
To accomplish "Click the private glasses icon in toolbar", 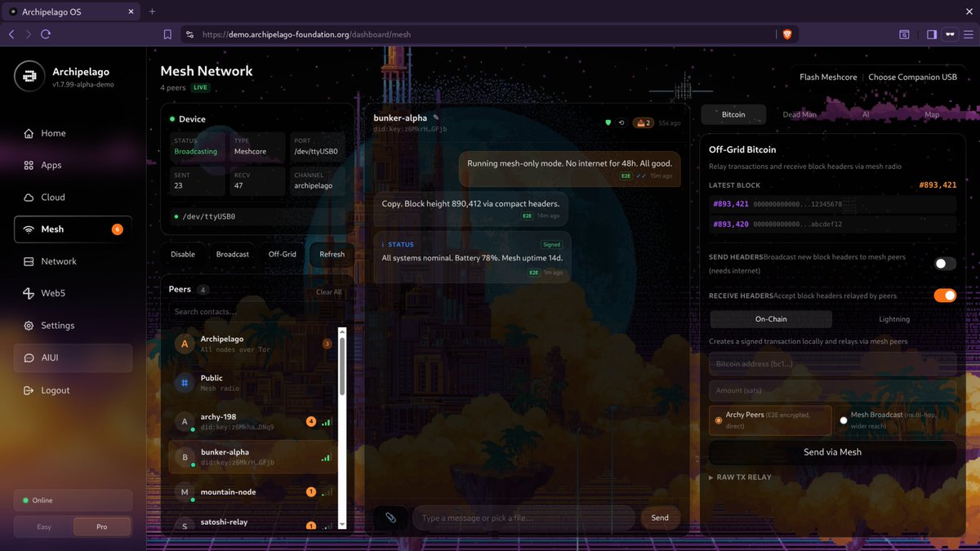I will click(950, 34).
